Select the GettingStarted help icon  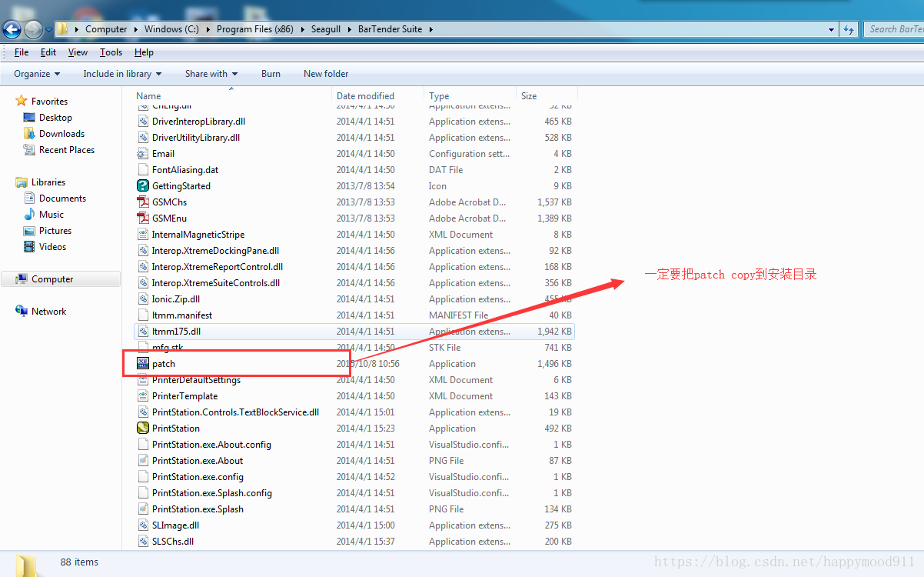coord(143,186)
